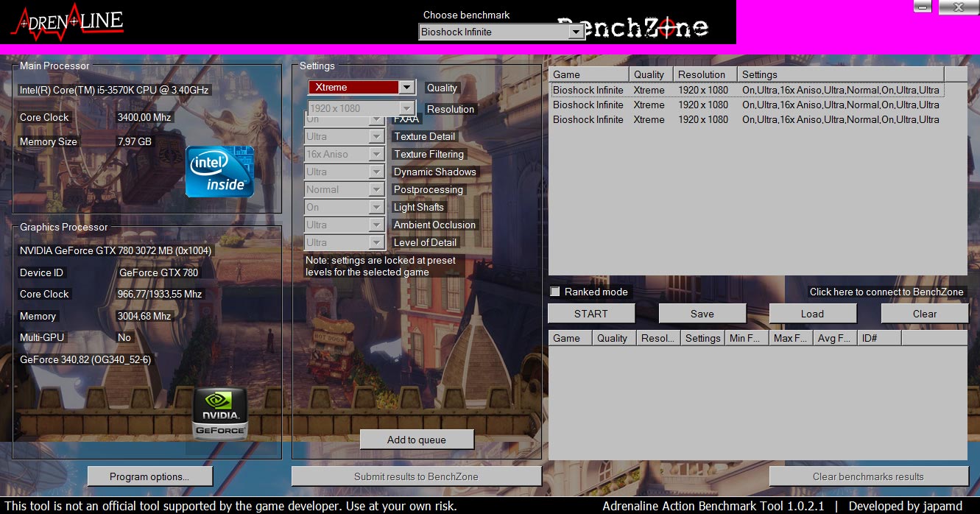Click the Adrenaline logo

click(x=66, y=22)
